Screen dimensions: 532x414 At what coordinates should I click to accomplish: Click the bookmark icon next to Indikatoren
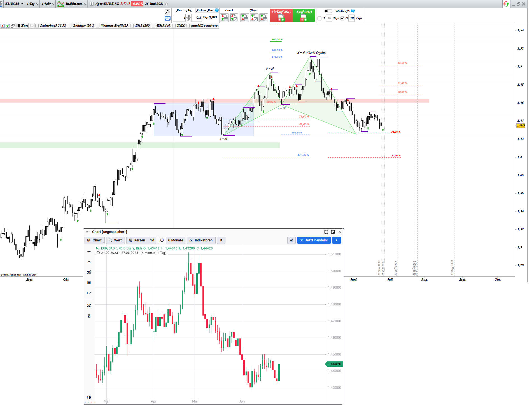pos(221,240)
